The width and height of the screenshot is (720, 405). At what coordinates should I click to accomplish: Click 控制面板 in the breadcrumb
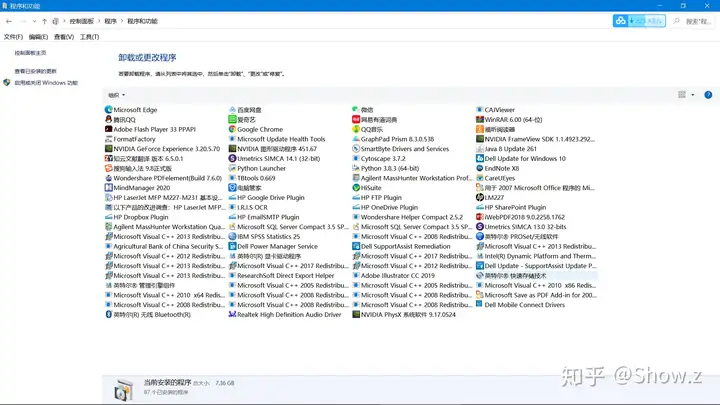(82, 21)
